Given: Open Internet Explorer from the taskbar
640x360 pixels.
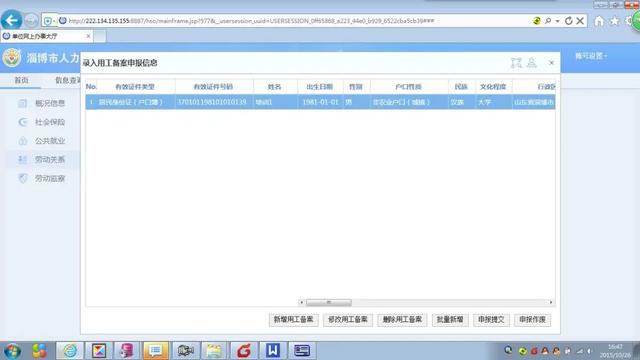Looking at the screenshot, I should click(x=70, y=351).
